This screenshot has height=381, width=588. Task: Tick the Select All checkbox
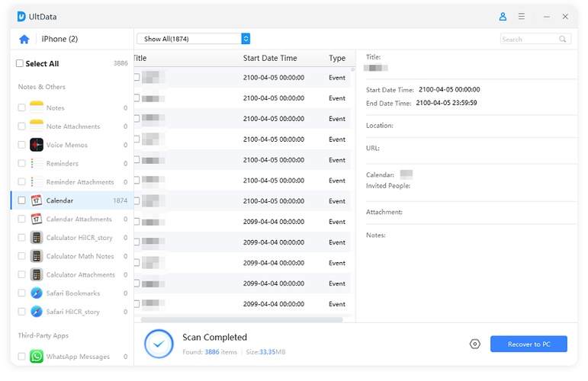click(x=20, y=63)
